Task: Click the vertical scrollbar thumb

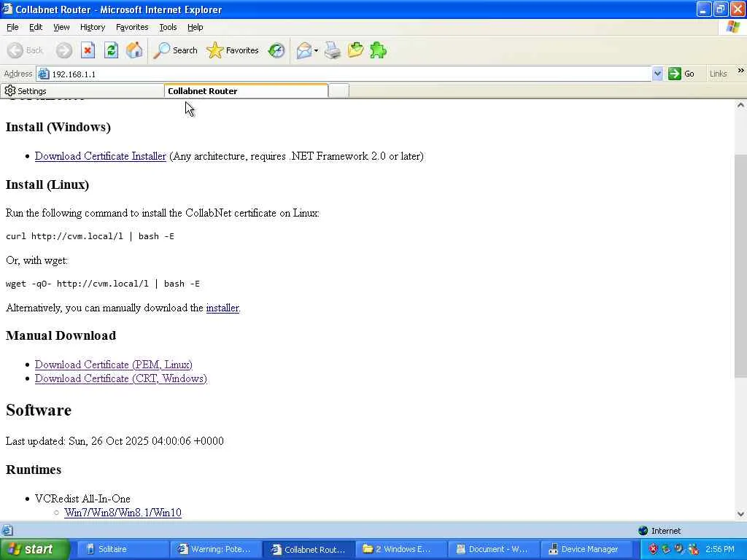Action: point(740,265)
